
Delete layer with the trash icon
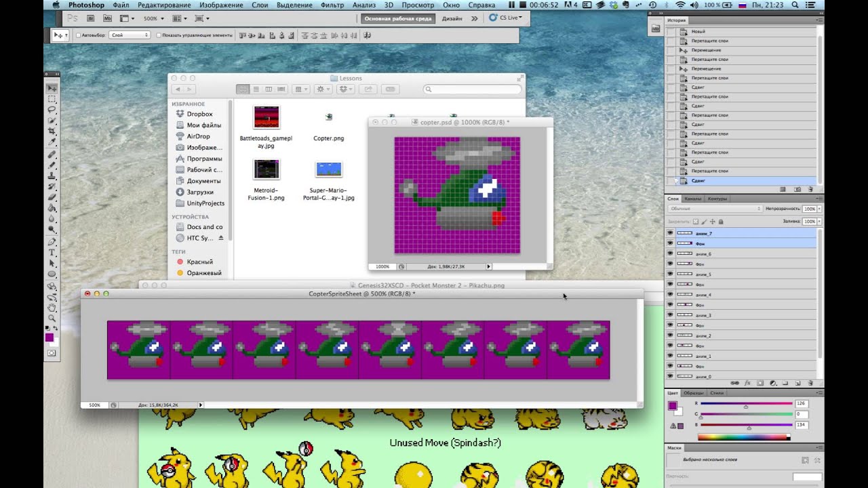(810, 383)
